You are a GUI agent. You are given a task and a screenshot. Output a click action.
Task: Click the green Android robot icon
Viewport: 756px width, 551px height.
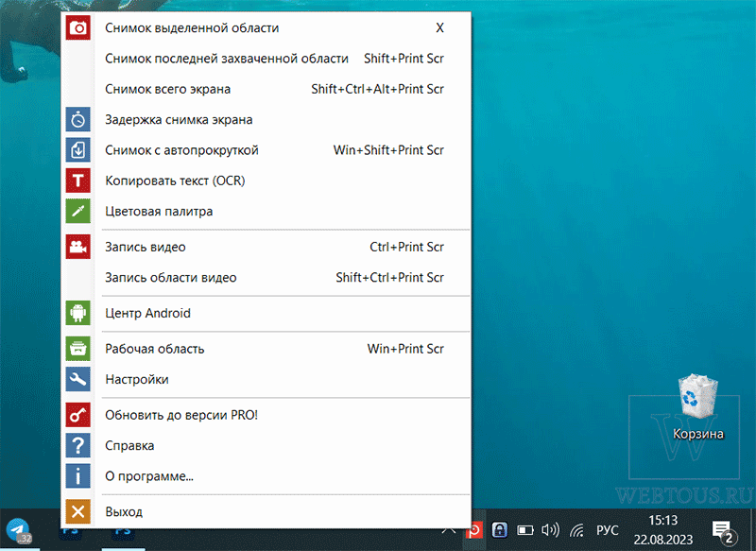pyautogui.click(x=78, y=313)
